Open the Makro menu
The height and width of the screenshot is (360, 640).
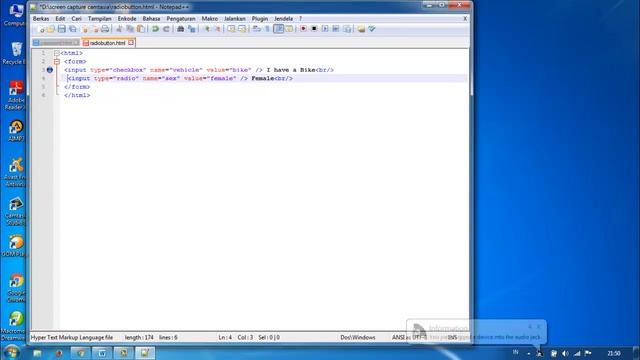(x=210, y=19)
